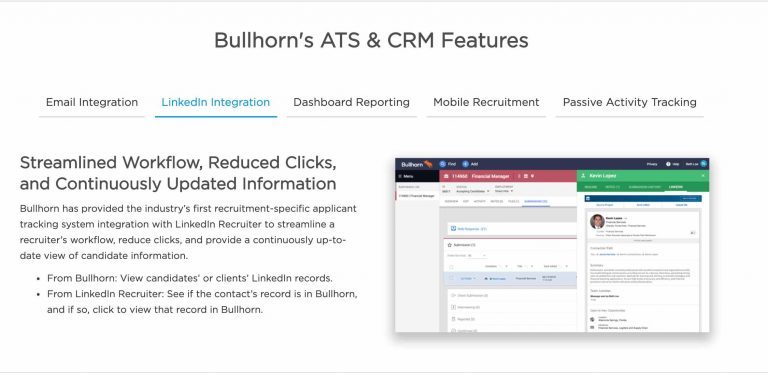Viewport: 768px width, 373px height.
Task: Click the Kevin Lopez profile photo
Action: 598,221
